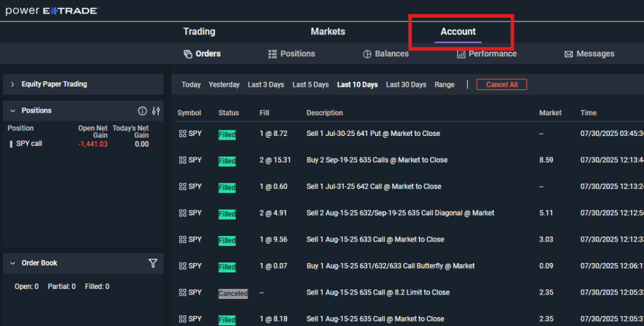Viewport: 644px width, 326px height.
Task: Filter orders by Last 30 Days
Action: 406,85
